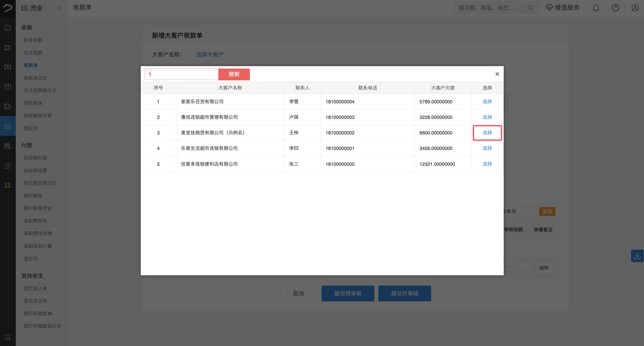The height and width of the screenshot is (346, 644).
Task: Close the customer selection dialog
Action: [497, 74]
